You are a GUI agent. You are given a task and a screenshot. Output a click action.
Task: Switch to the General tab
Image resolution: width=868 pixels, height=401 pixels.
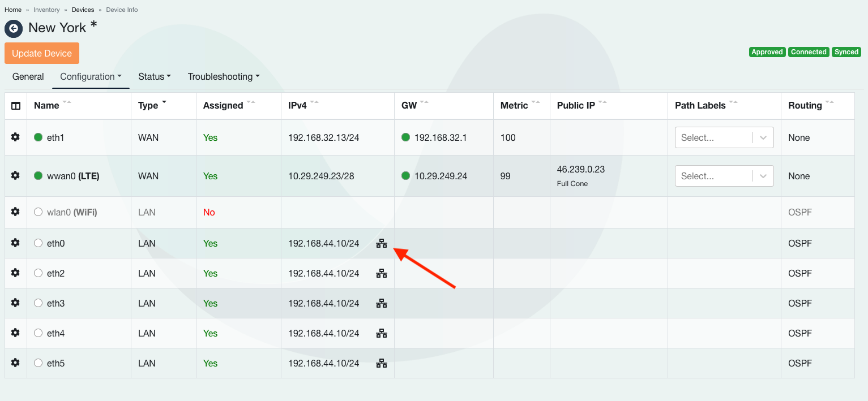(28, 76)
